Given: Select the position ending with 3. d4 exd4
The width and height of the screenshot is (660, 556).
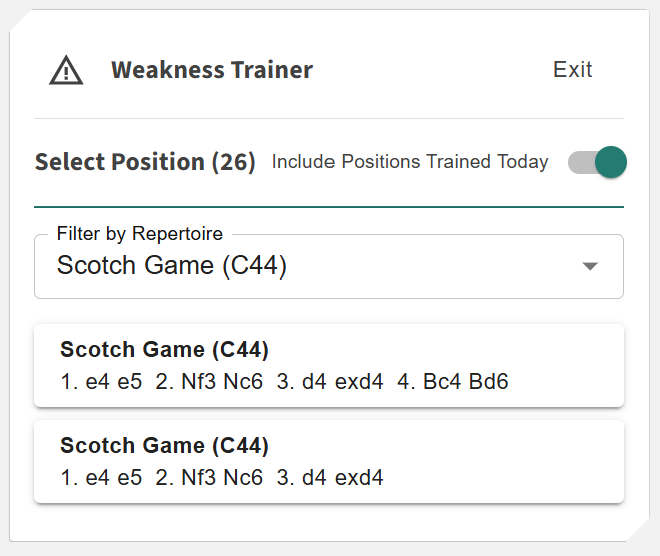Looking at the screenshot, I should point(328,461).
